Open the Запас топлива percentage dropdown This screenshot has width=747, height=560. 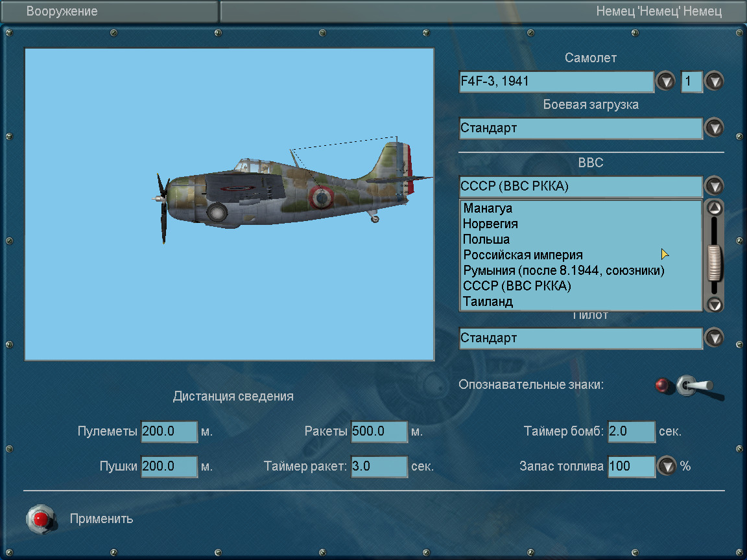click(667, 466)
